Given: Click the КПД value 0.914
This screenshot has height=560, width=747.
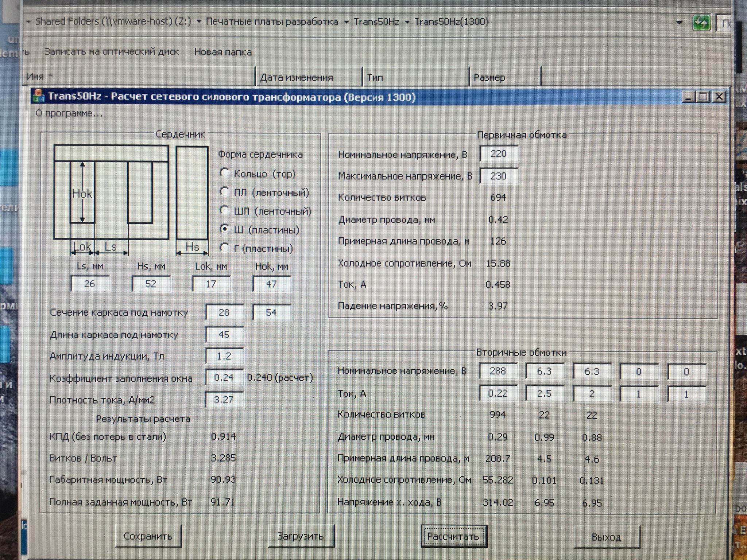Looking at the screenshot, I should 224,436.
